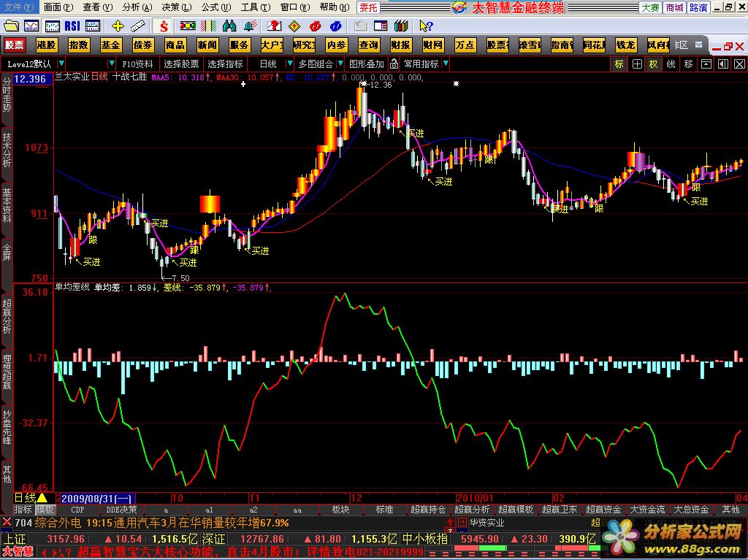Viewport: 748px width, 560px height.
Task: Click the blue circular info icon
Action: click(x=336, y=26)
